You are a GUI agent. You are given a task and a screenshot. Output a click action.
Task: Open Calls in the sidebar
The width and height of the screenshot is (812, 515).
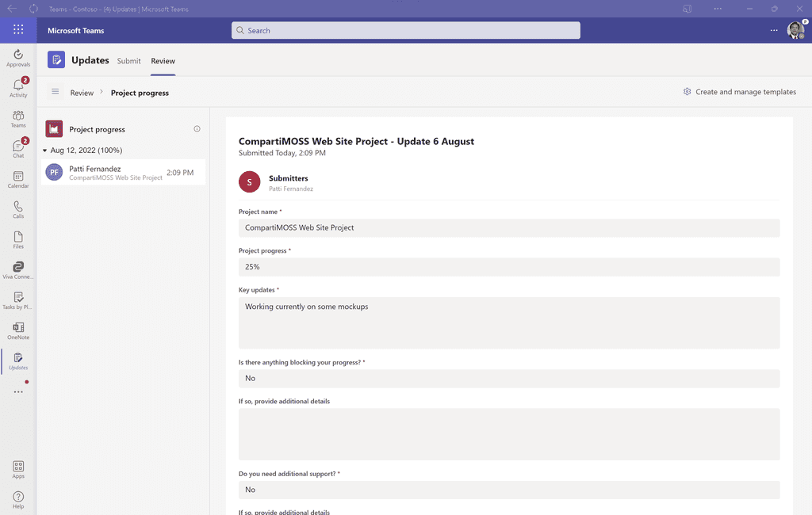[x=18, y=210]
